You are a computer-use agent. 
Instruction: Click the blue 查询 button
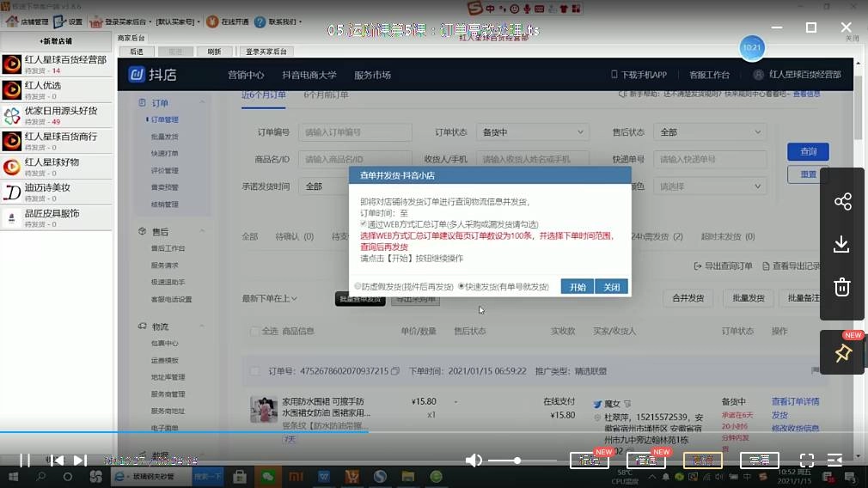[x=808, y=151]
